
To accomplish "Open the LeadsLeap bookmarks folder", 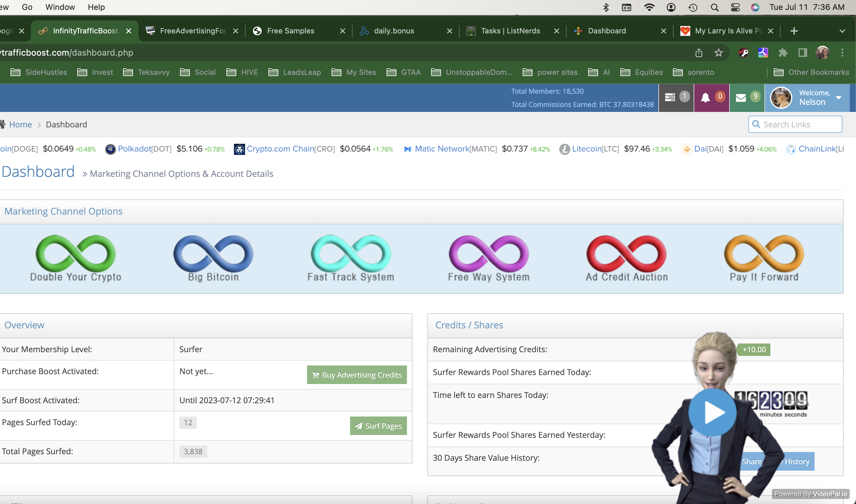I will [x=294, y=72].
